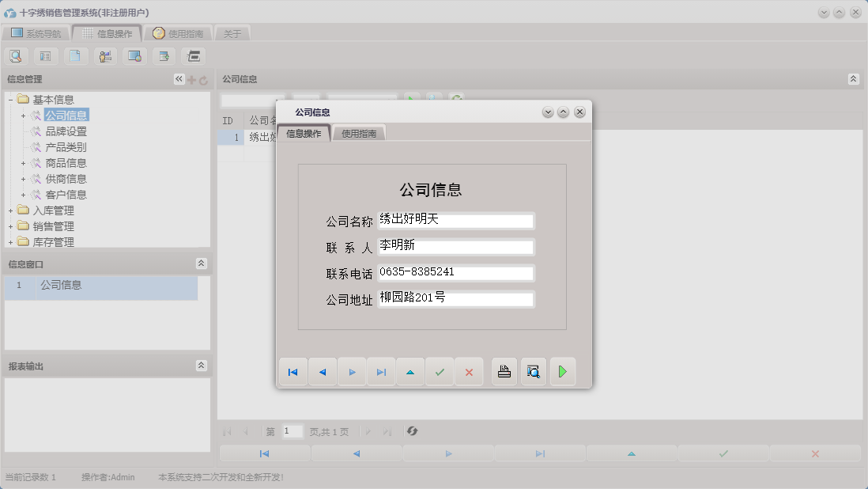The height and width of the screenshot is (489, 868).
Task: Click the new document toolbar icon
Action: pyautogui.click(x=75, y=55)
